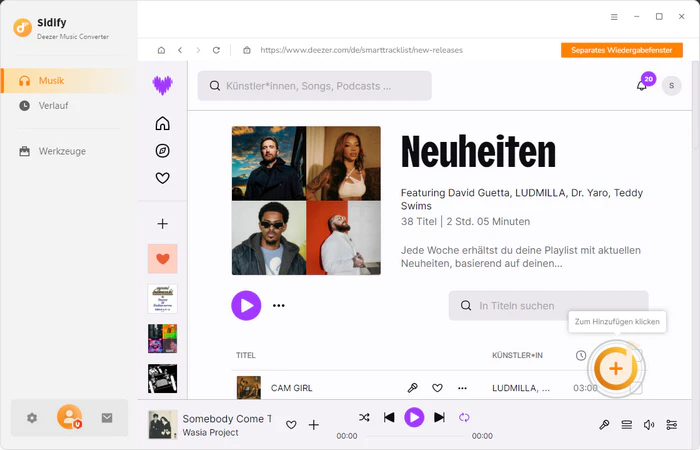Focus the In Titeln suchen field

(x=548, y=306)
